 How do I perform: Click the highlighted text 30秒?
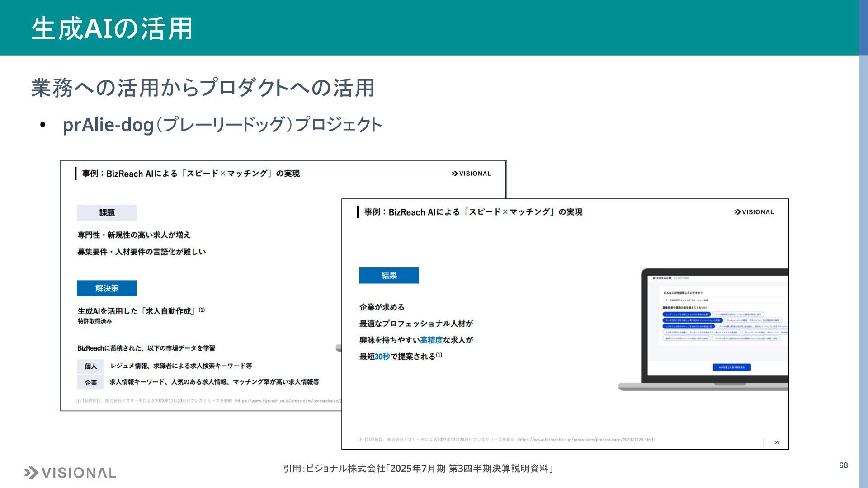[x=382, y=357]
